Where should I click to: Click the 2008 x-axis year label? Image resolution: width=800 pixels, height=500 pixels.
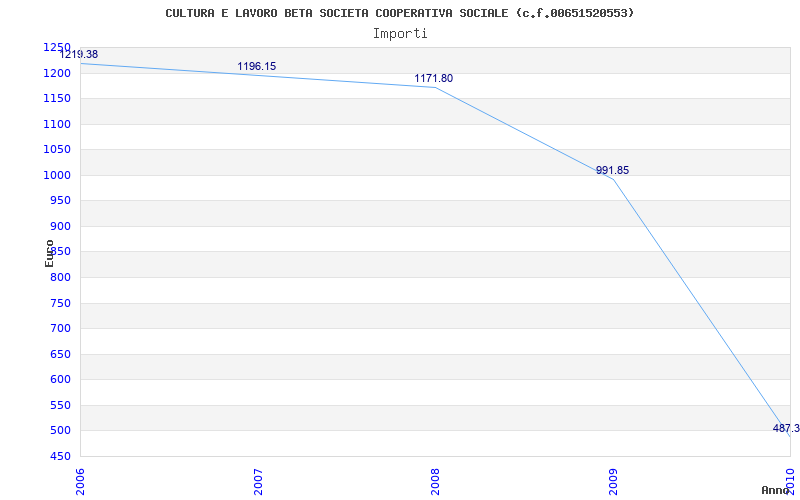click(435, 482)
